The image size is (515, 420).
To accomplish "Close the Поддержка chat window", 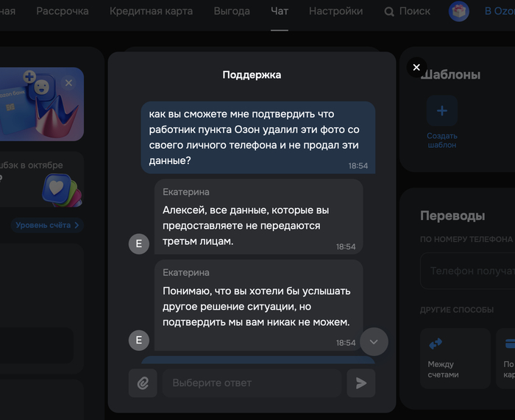I will pyautogui.click(x=416, y=68).
